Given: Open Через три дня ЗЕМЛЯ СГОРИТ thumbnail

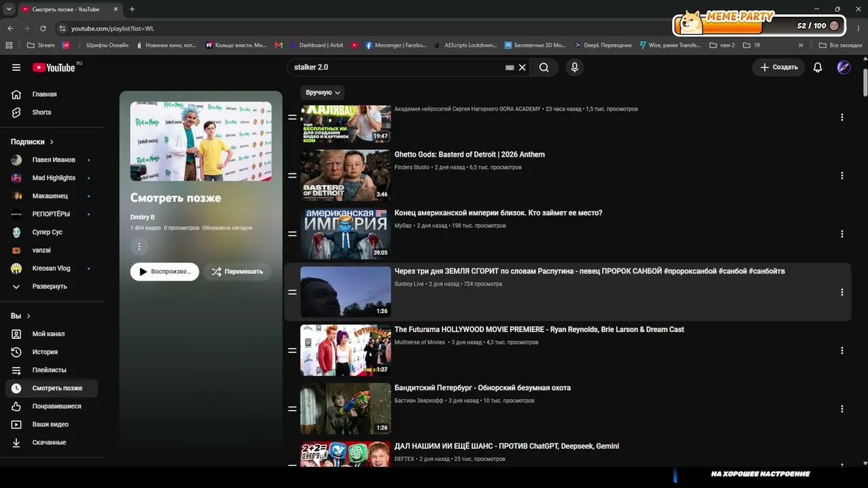Looking at the screenshot, I should pyautogui.click(x=346, y=291).
